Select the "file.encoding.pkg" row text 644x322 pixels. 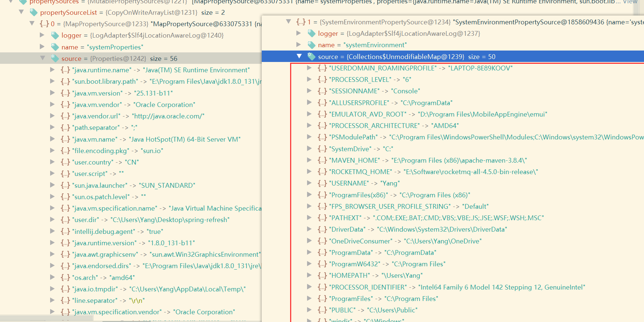[x=118, y=151]
